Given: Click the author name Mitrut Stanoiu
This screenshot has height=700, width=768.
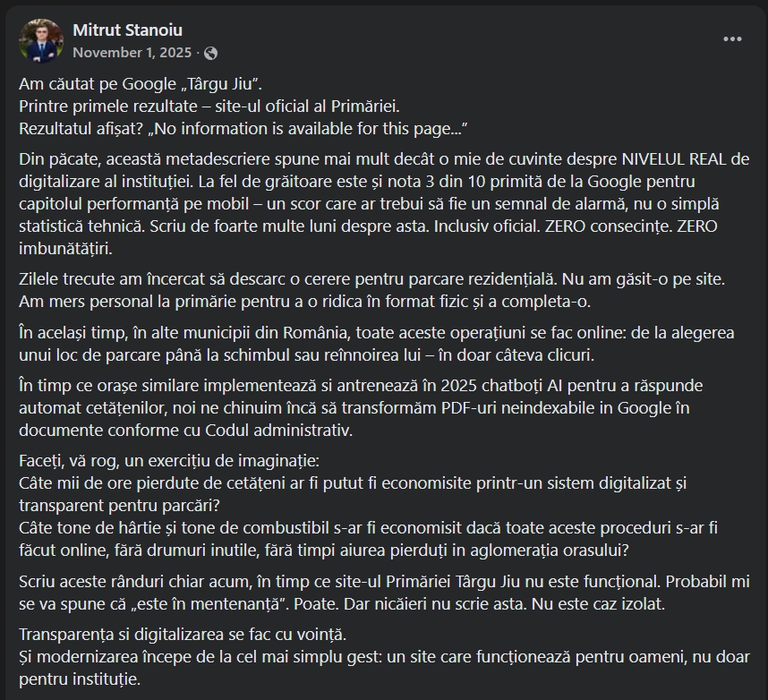Looking at the screenshot, I should [127, 30].
